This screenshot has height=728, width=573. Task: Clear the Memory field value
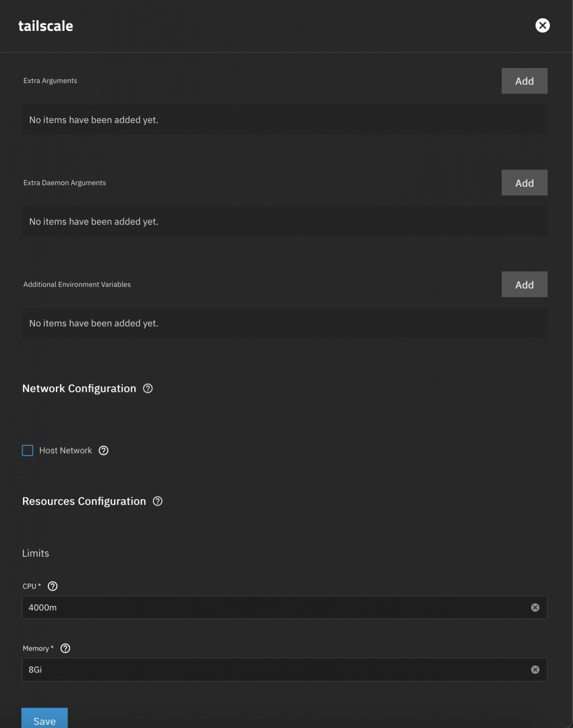(x=535, y=670)
